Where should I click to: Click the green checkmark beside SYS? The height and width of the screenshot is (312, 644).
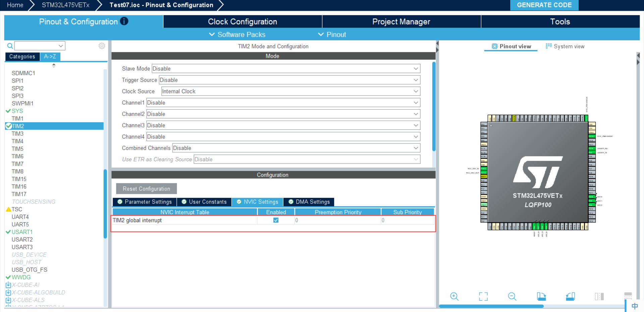tap(8, 111)
